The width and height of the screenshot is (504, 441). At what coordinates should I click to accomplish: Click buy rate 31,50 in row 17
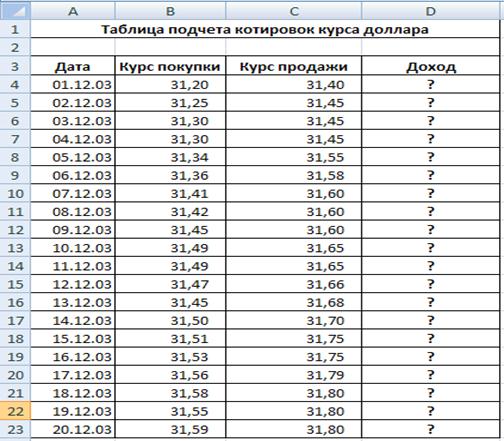click(170, 320)
